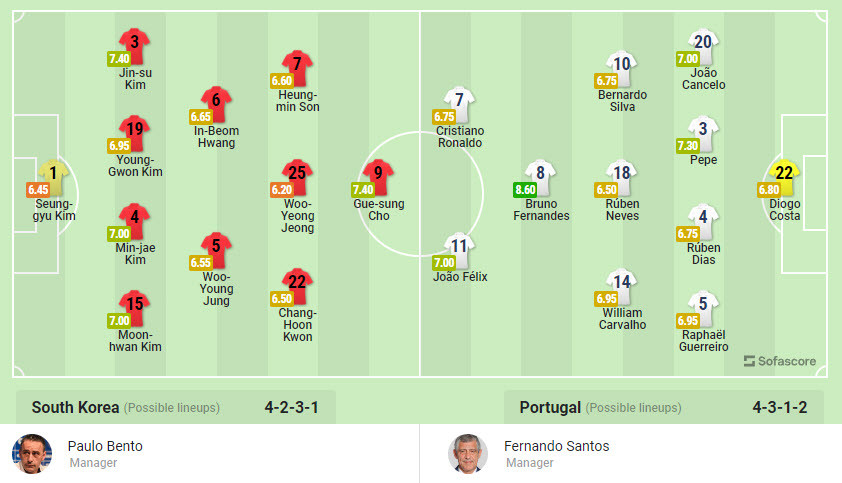Click Heung-min Son's number 7 jersey
The image size is (842, 483).
point(297,66)
